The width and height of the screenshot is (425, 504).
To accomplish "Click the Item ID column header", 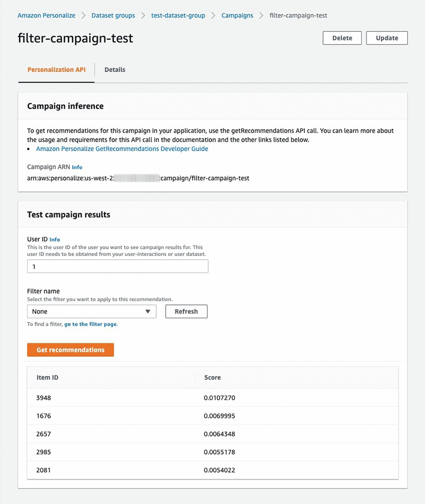I will tap(47, 378).
